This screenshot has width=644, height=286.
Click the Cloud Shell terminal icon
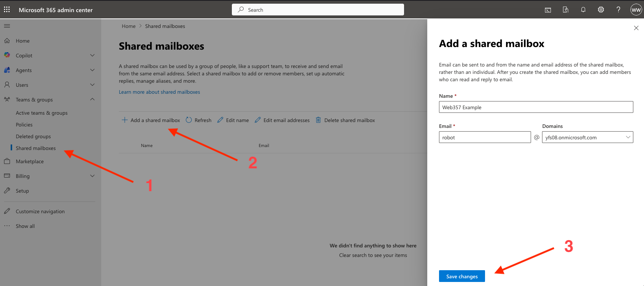tap(548, 10)
